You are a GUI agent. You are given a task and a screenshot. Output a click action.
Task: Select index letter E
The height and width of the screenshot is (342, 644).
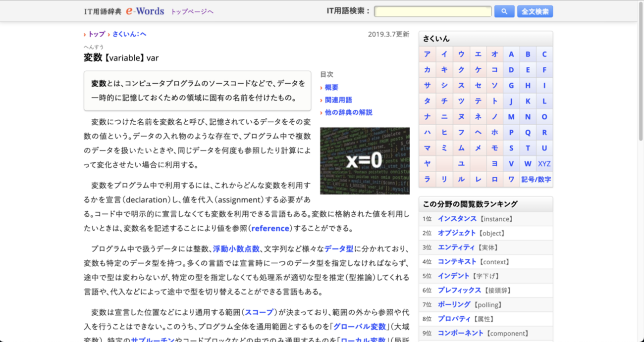pos(528,70)
